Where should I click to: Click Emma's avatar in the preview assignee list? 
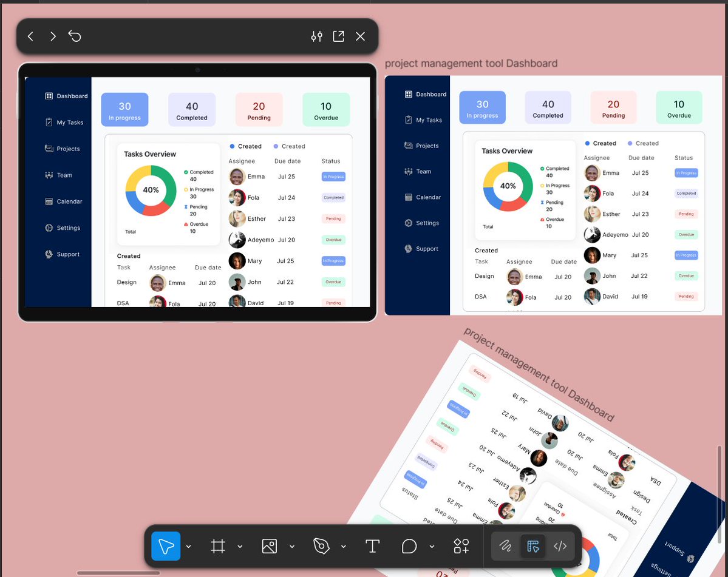[x=237, y=177]
